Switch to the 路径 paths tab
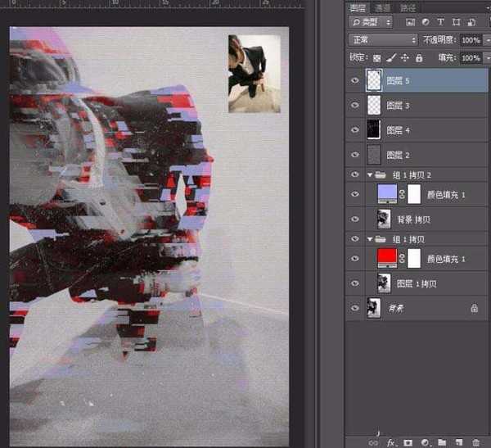The height and width of the screenshot is (448, 491). click(x=408, y=7)
